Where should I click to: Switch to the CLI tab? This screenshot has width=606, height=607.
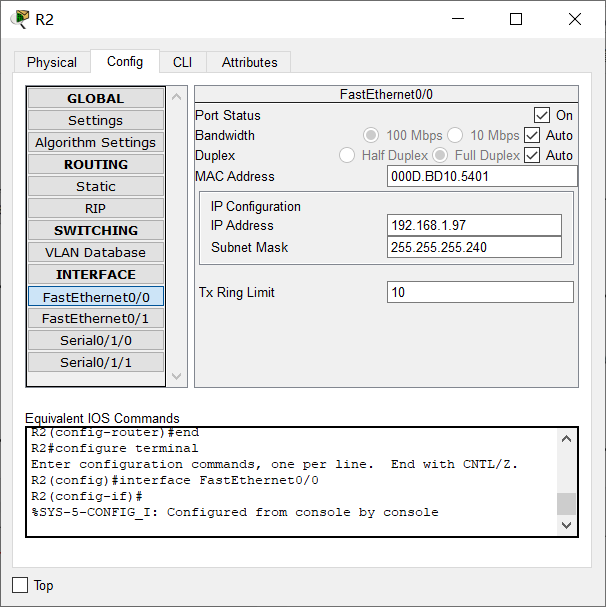point(182,62)
